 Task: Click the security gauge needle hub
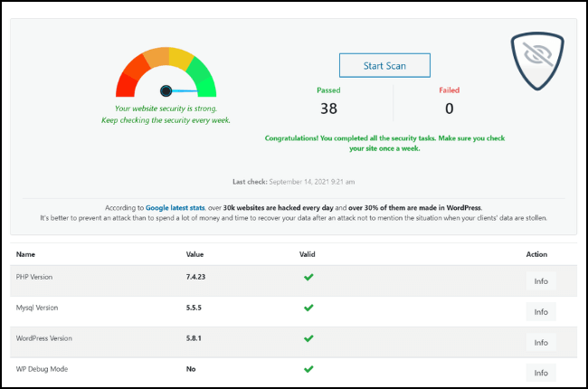pos(166,90)
